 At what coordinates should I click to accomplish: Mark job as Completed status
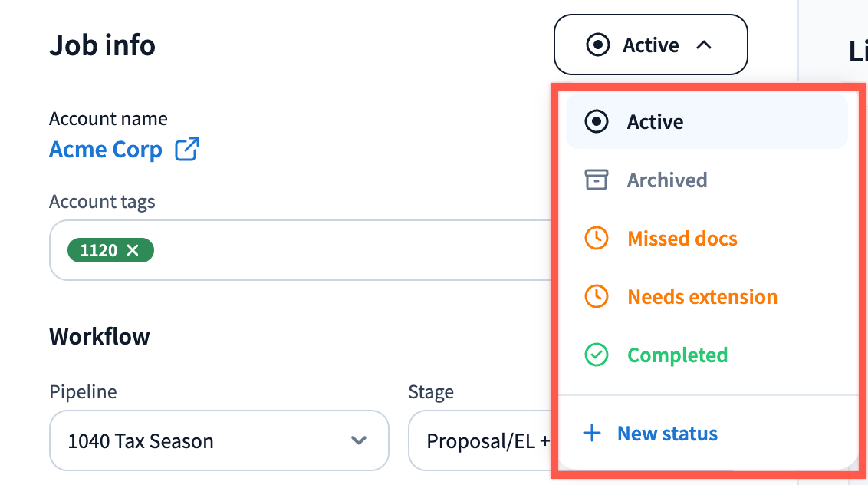(677, 355)
